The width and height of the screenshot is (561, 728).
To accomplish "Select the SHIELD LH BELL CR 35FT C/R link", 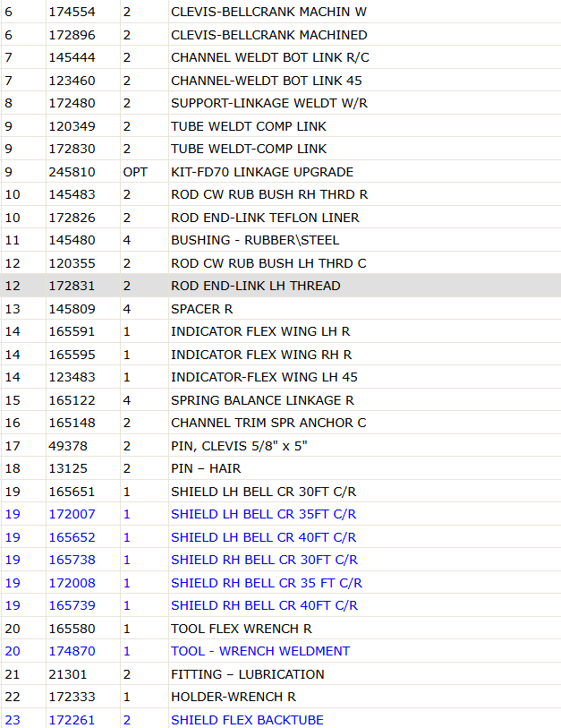I will click(263, 514).
